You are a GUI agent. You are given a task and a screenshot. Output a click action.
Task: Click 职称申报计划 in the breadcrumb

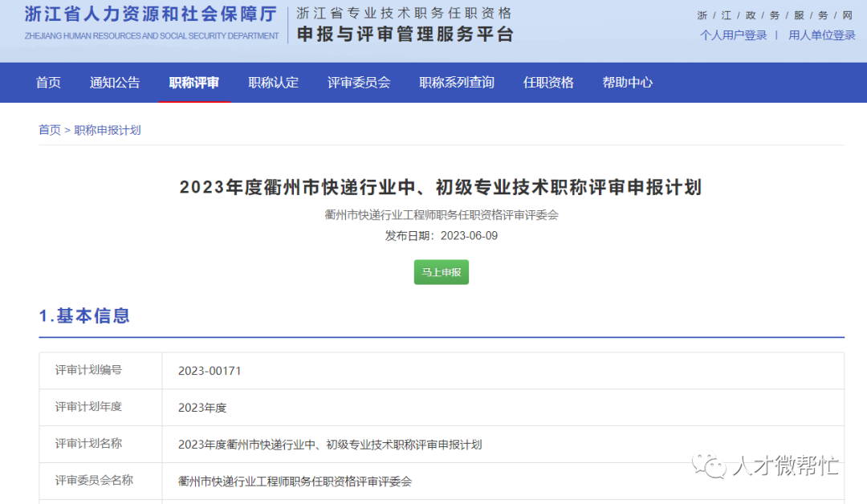[x=108, y=130]
